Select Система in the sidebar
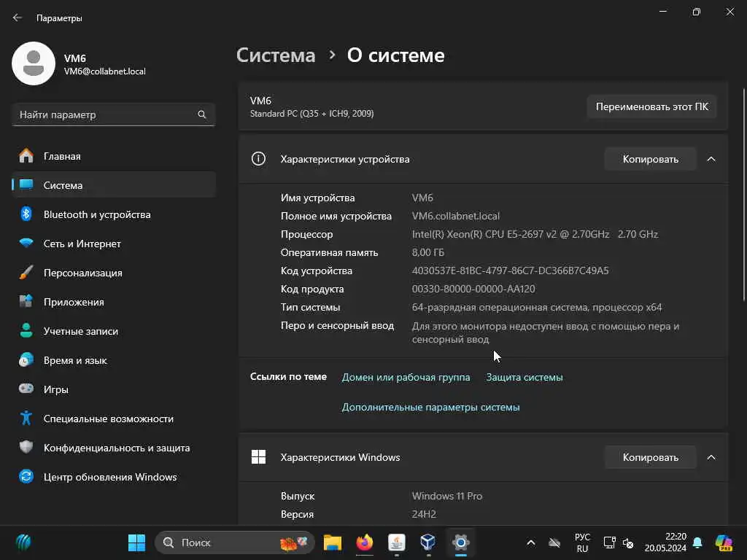The image size is (747, 560). click(x=114, y=185)
